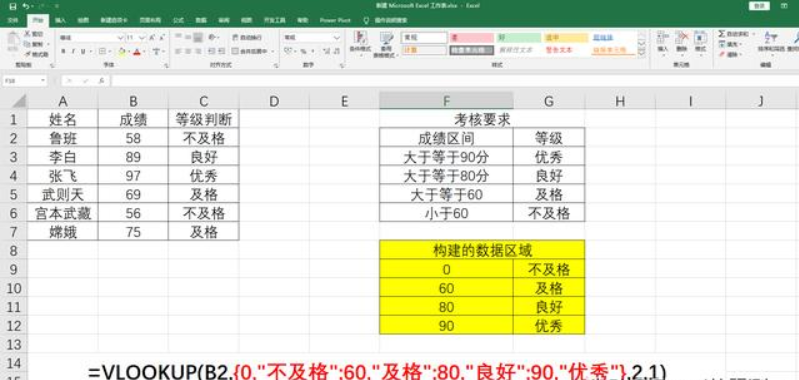Image resolution: width=799 pixels, height=380 pixels.
Task: Click the formula bar input
Action: [x=454, y=80]
